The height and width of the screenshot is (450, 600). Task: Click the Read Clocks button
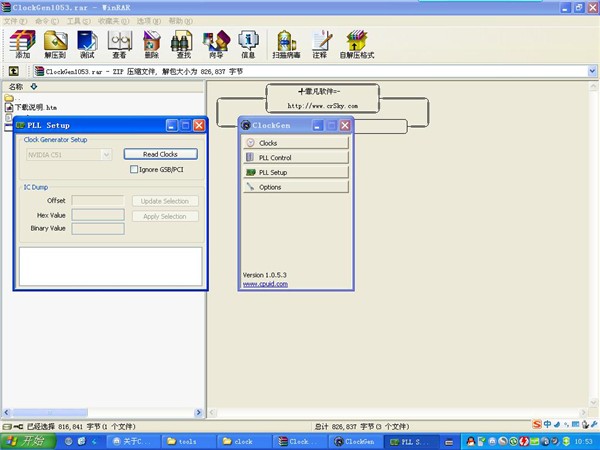[x=160, y=154]
